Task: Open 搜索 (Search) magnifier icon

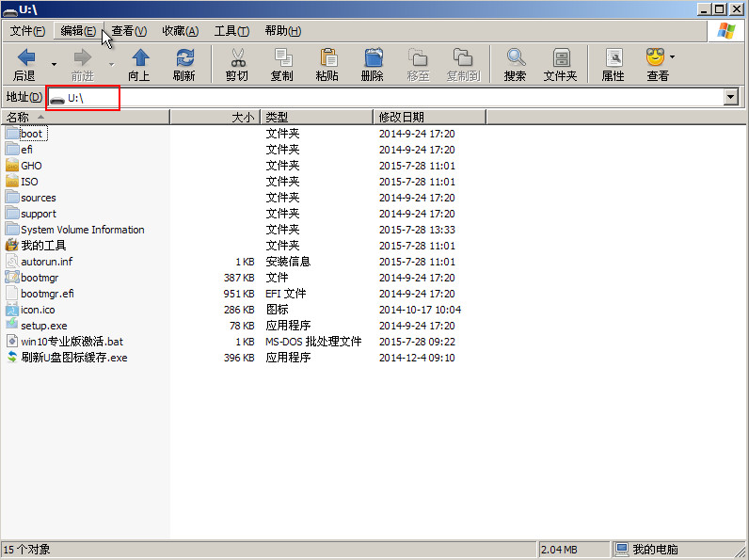Action: (x=516, y=57)
